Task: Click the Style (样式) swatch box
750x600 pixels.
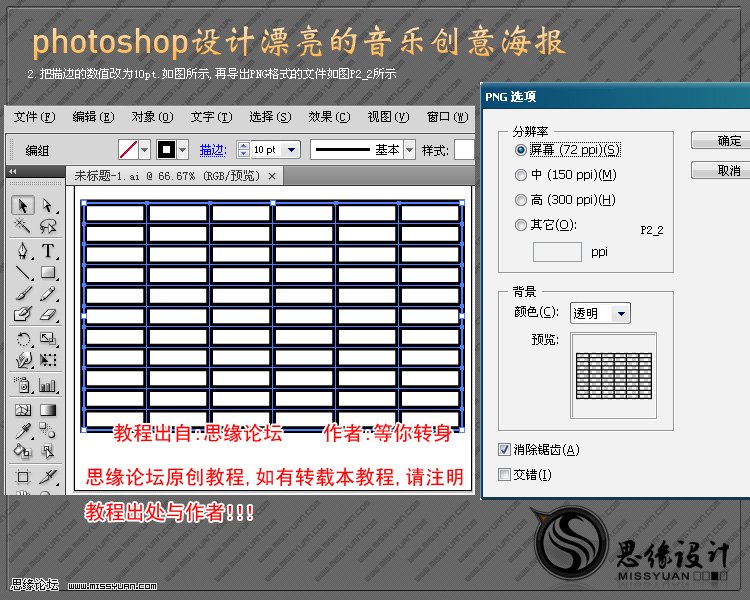Action: 464,150
